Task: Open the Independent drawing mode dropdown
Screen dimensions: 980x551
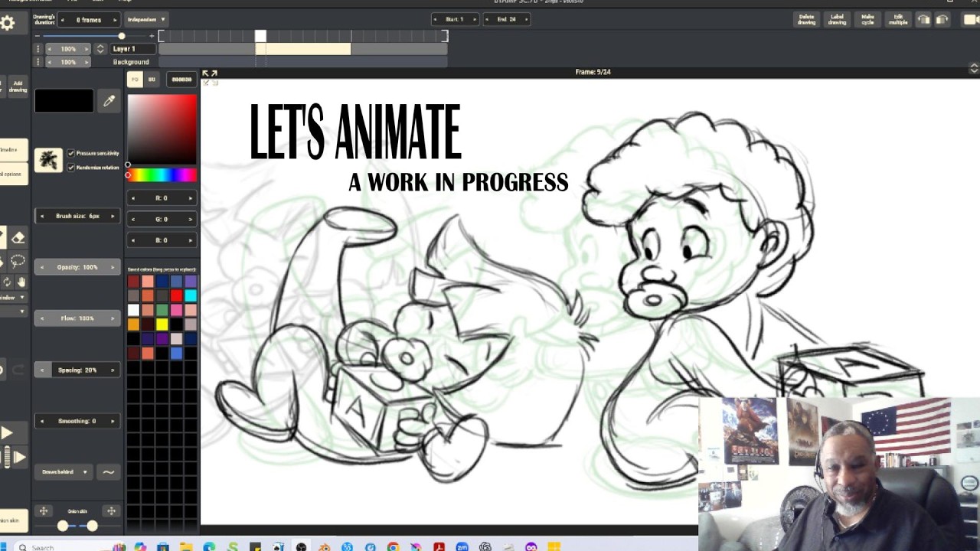Action: pos(145,20)
